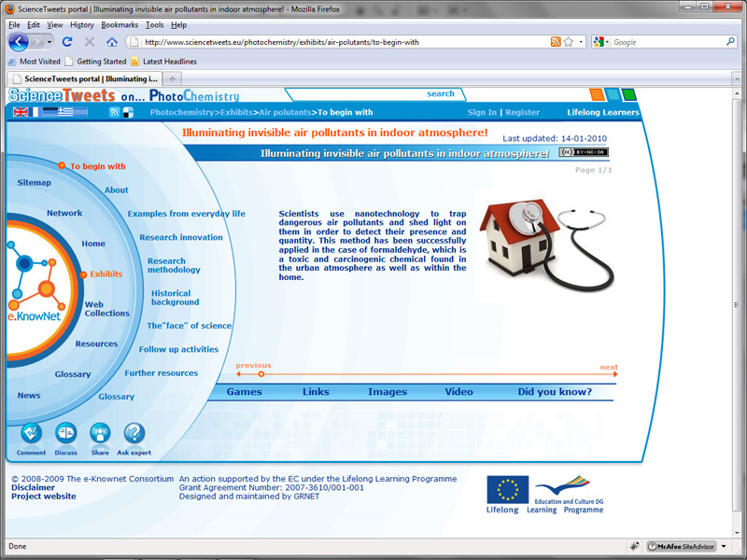Click the light blue square in the header

(613, 94)
